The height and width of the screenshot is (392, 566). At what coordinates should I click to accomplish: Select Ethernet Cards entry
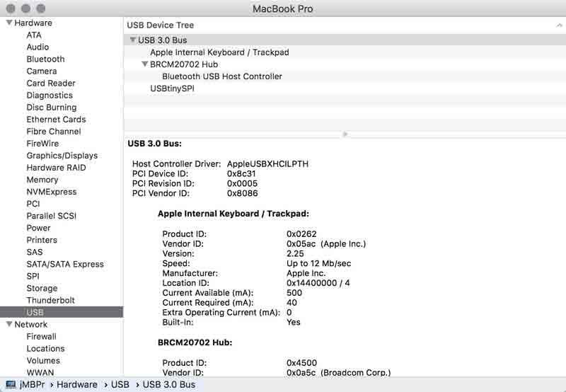click(x=56, y=120)
